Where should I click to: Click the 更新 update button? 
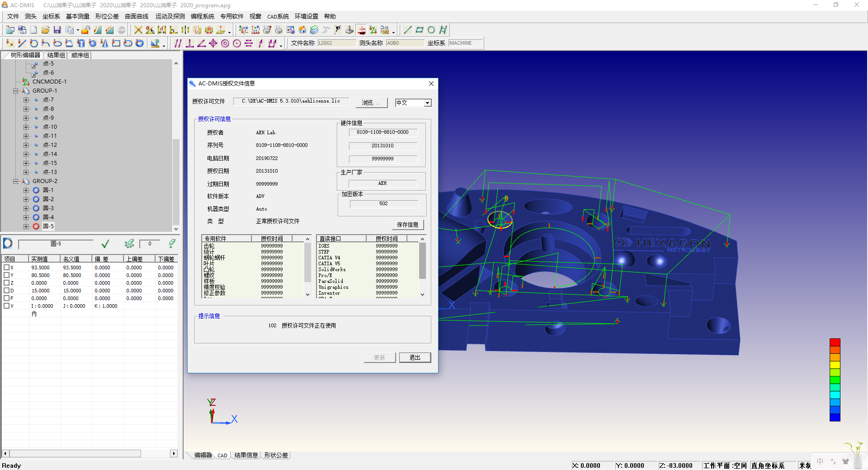coord(380,357)
